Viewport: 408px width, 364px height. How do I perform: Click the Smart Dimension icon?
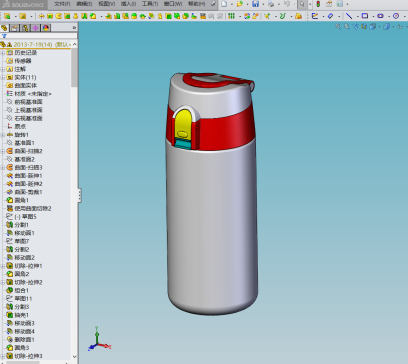(x=330, y=16)
